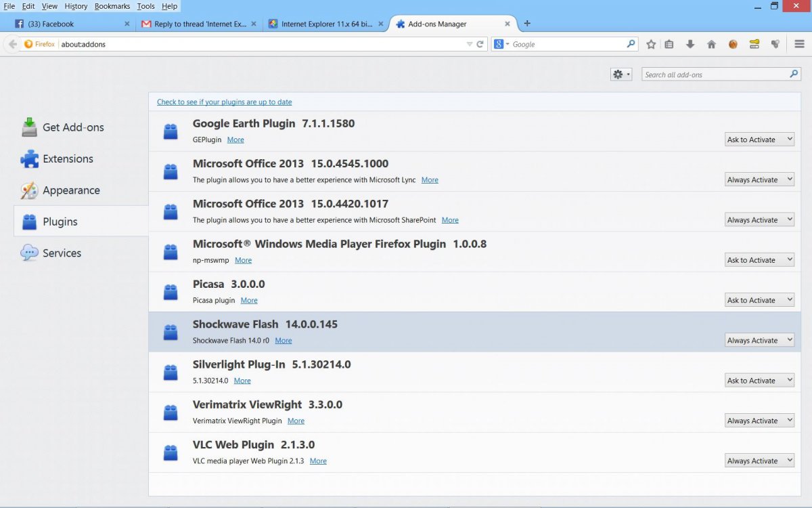This screenshot has width=812, height=508.
Task: Go back with the back arrow button
Action: (x=12, y=44)
